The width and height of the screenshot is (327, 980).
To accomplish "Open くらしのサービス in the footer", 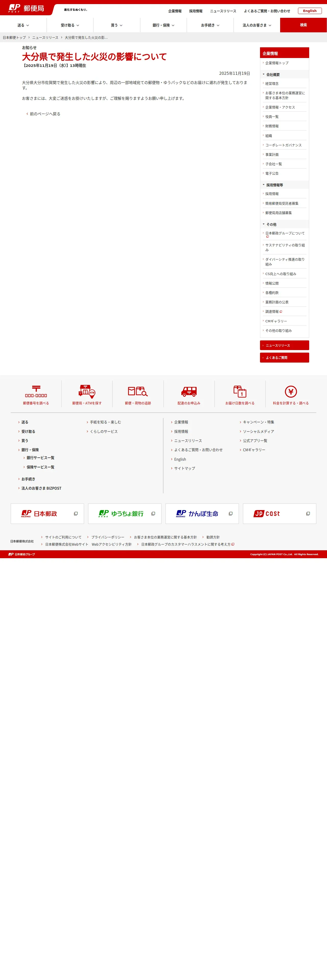I will coord(104,431).
